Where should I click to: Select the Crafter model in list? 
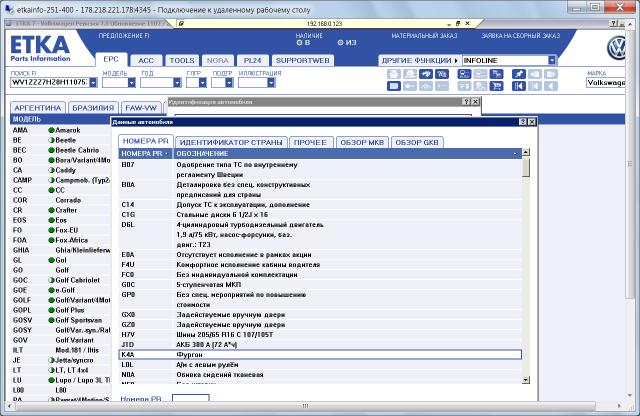click(x=60, y=210)
